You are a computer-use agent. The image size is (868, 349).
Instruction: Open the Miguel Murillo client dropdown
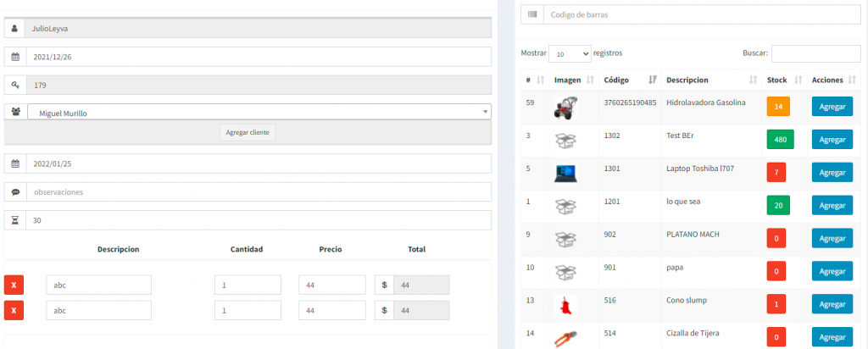[259, 112]
